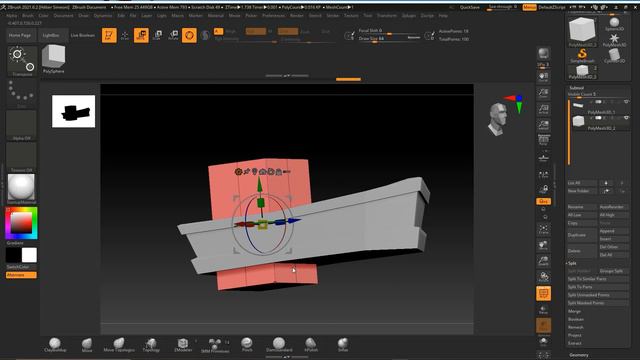Open the Brush menu

(x=28, y=16)
